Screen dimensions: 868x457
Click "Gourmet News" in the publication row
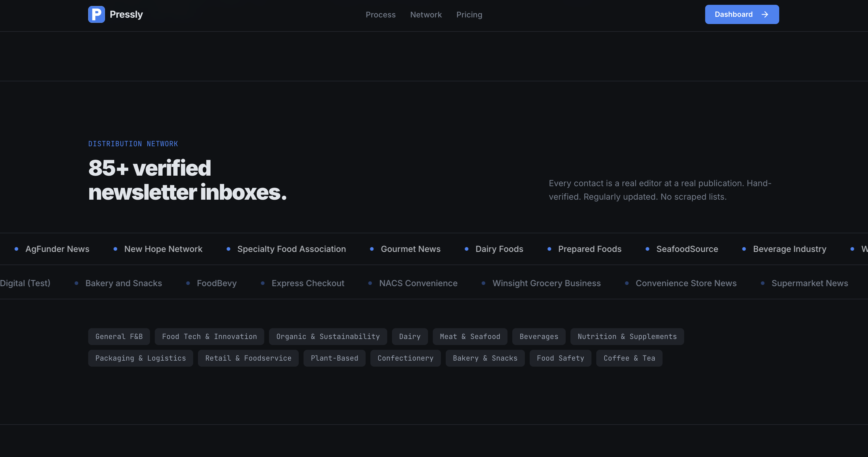(410, 249)
